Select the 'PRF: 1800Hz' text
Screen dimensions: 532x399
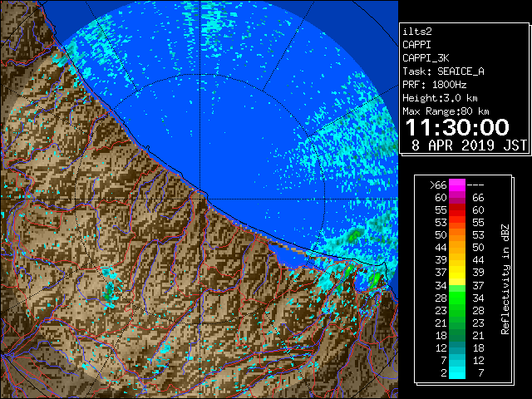[x=434, y=85]
